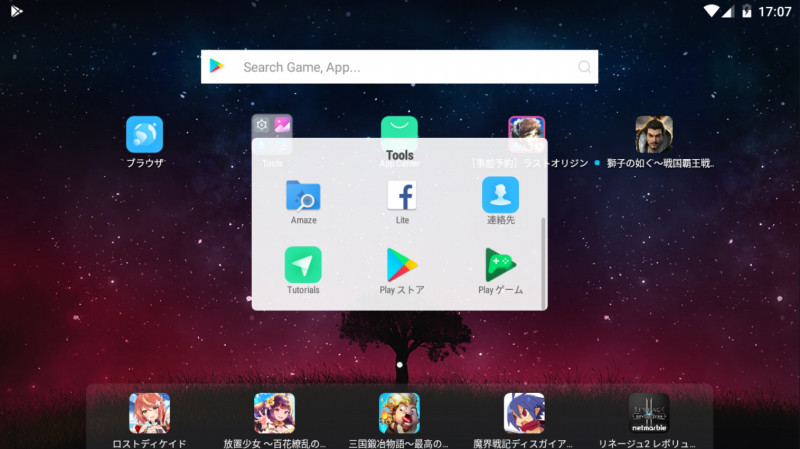The image size is (800, 449).
Task: Launch 三国鍛冶物語 game from dock
Action: tap(399, 413)
